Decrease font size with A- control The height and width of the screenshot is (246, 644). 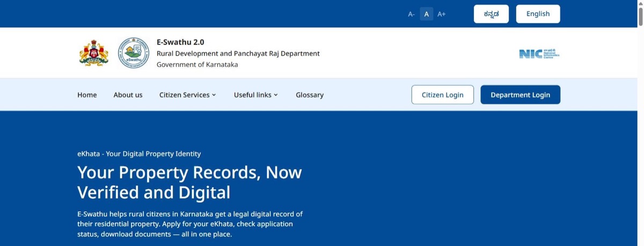click(411, 14)
